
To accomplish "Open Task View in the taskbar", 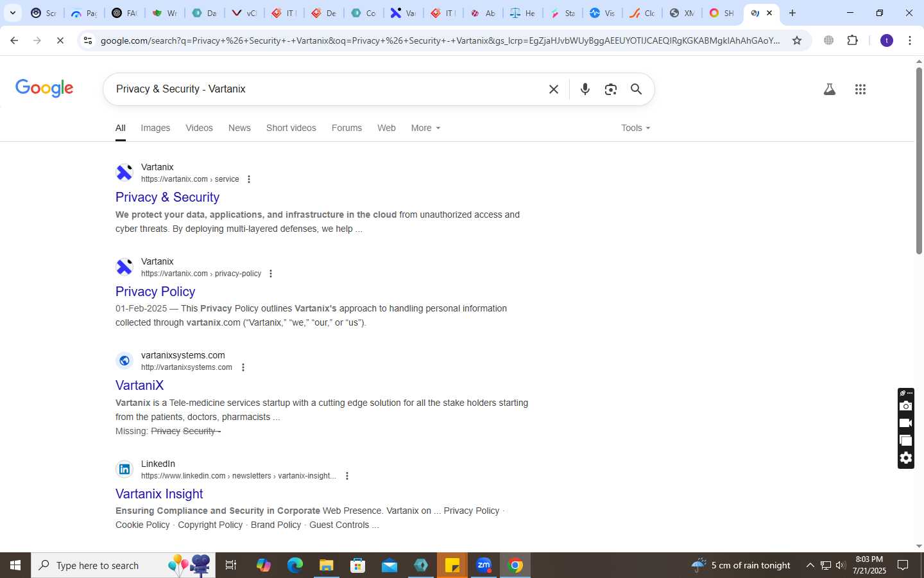I will pyautogui.click(x=231, y=565).
